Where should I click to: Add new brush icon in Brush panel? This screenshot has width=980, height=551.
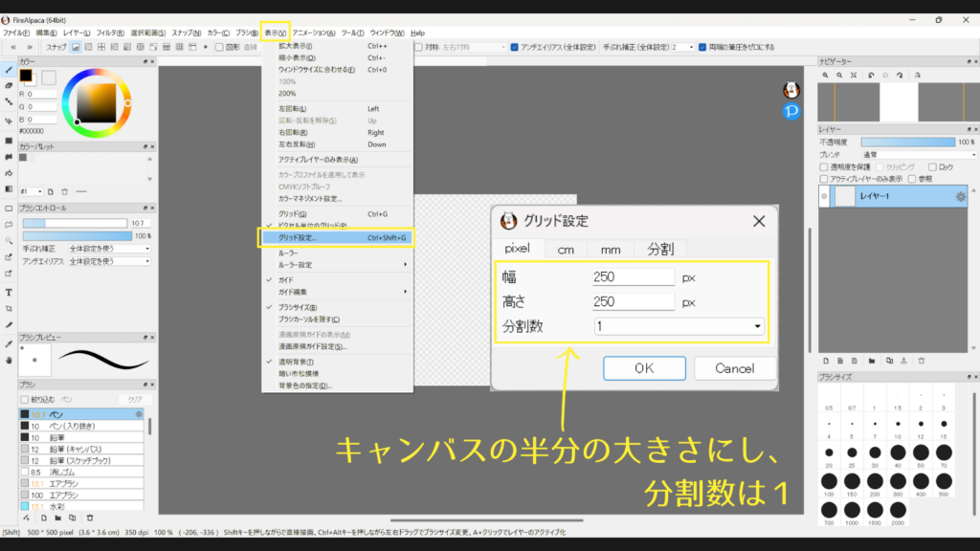pos(44,518)
